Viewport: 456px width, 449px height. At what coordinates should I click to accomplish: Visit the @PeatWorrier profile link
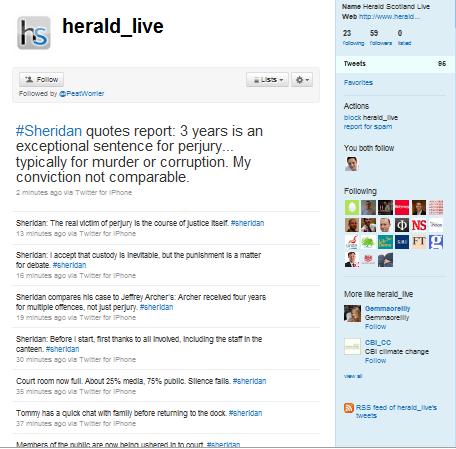coord(82,94)
